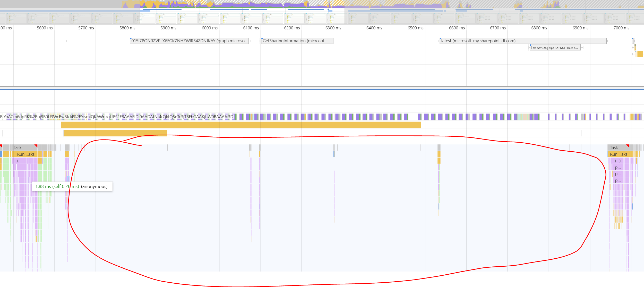Select the Run ...sks frame under Task
Screen dimensions: 644x287
click(25, 154)
